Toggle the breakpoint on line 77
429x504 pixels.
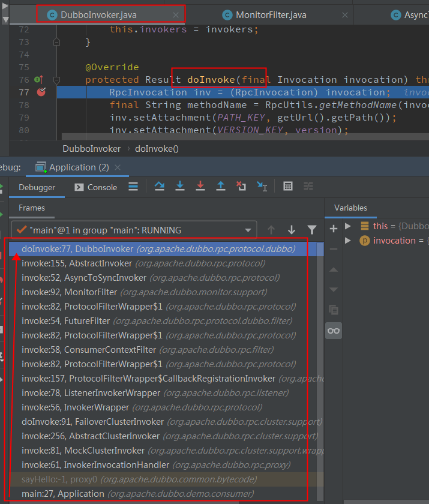pyautogui.click(x=41, y=92)
